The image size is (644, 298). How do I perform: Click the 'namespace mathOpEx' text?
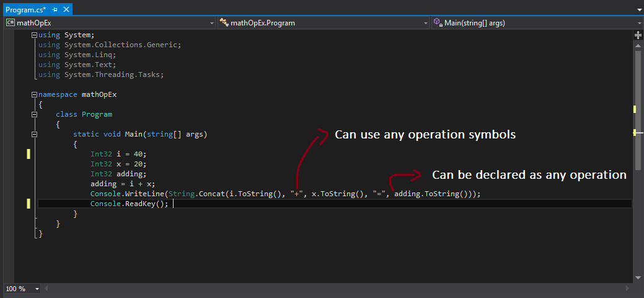pyautogui.click(x=77, y=94)
